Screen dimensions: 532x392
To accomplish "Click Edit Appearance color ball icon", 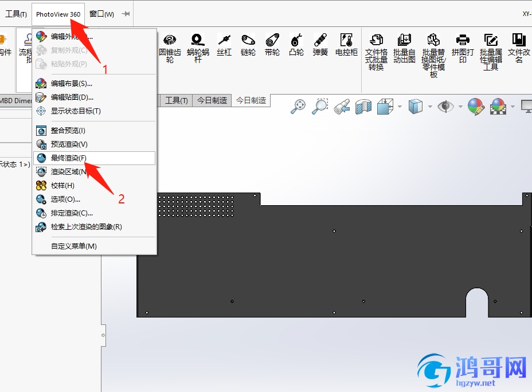I will tap(476, 107).
